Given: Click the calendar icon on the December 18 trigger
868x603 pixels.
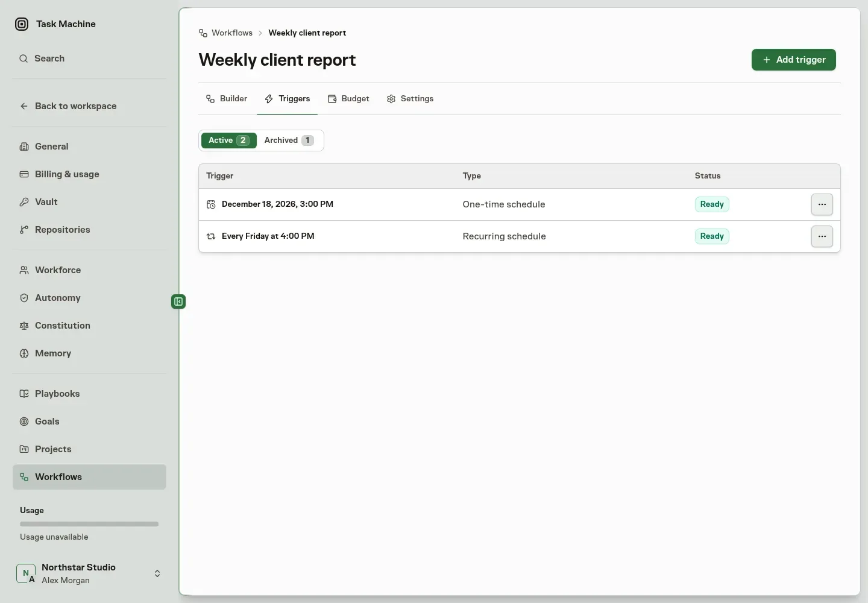Looking at the screenshot, I should click(211, 204).
